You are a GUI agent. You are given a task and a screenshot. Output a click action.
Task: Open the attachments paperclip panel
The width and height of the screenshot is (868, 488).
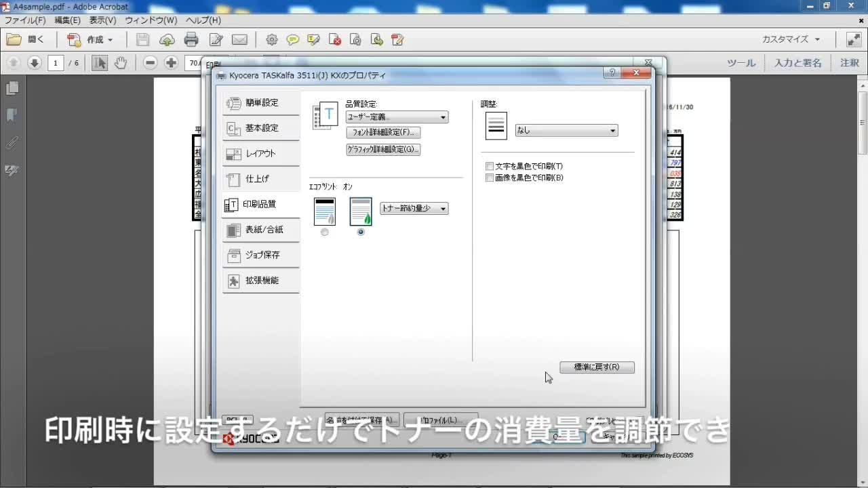(12, 143)
